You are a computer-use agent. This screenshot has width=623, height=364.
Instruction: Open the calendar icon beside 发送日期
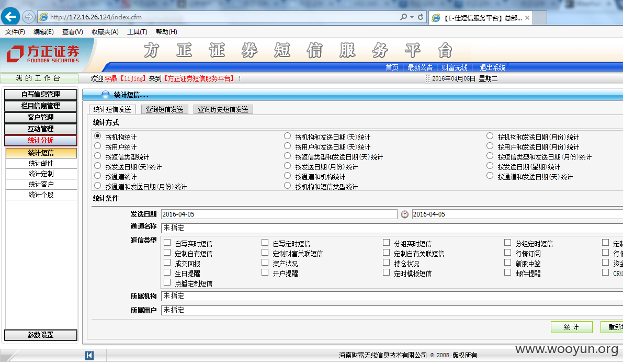404,214
